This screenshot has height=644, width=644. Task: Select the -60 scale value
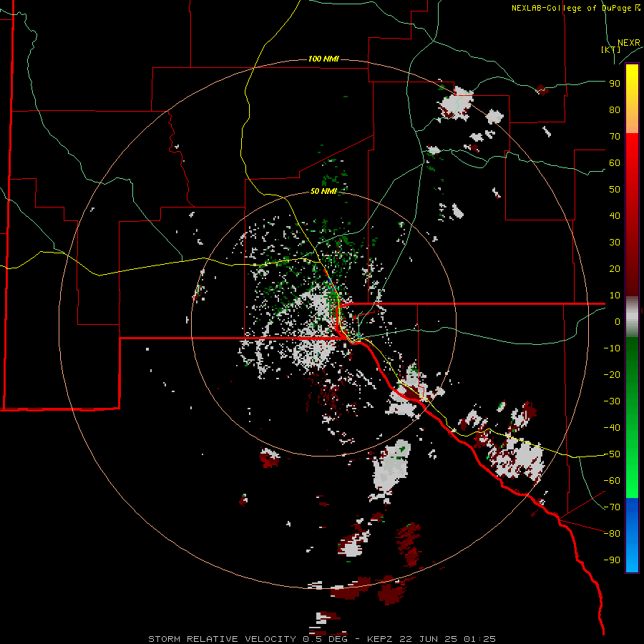pyautogui.click(x=612, y=481)
